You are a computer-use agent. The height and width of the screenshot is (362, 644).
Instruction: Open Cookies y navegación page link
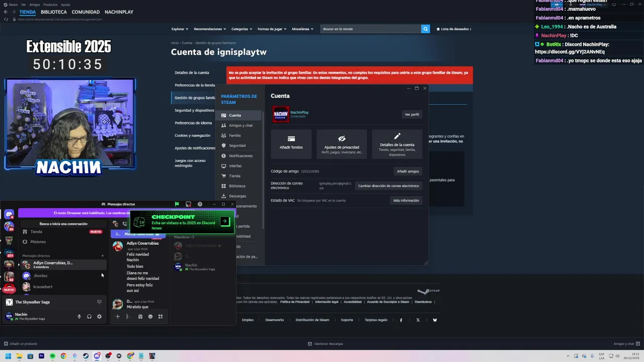click(x=192, y=135)
